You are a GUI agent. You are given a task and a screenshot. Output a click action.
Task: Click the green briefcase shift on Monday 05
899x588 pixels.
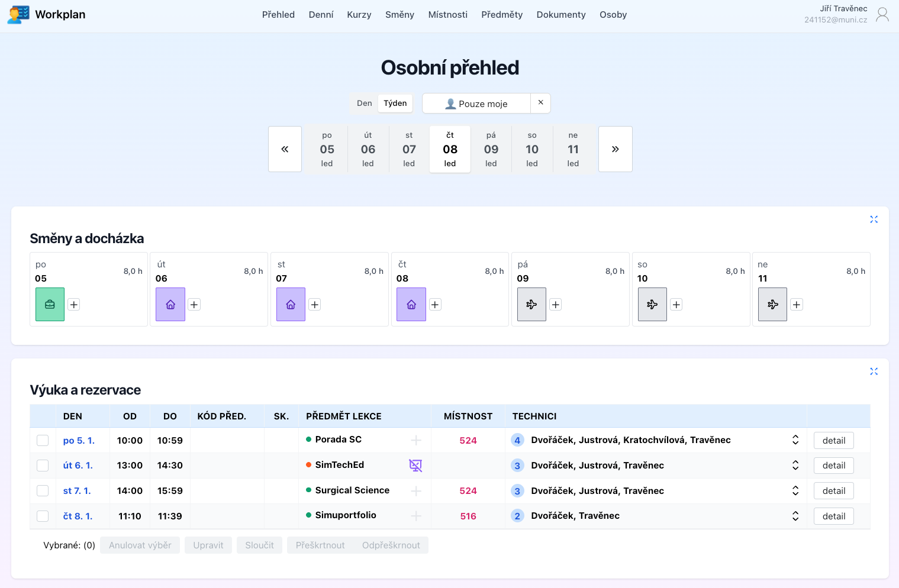pyautogui.click(x=50, y=305)
